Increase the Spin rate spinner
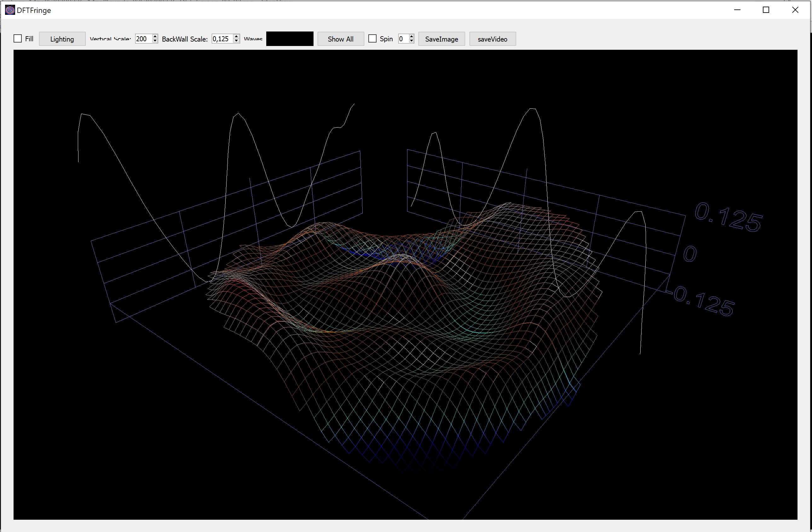The height and width of the screenshot is (532, 812). coord(412,37)
